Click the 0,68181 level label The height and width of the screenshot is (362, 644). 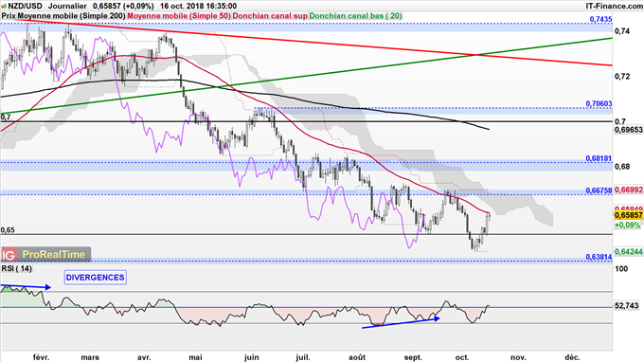tap(599, 158)
